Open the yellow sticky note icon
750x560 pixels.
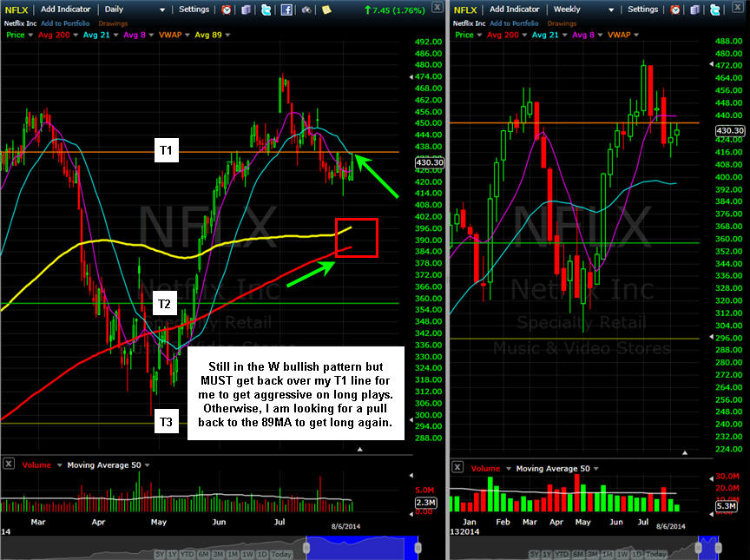326,10
